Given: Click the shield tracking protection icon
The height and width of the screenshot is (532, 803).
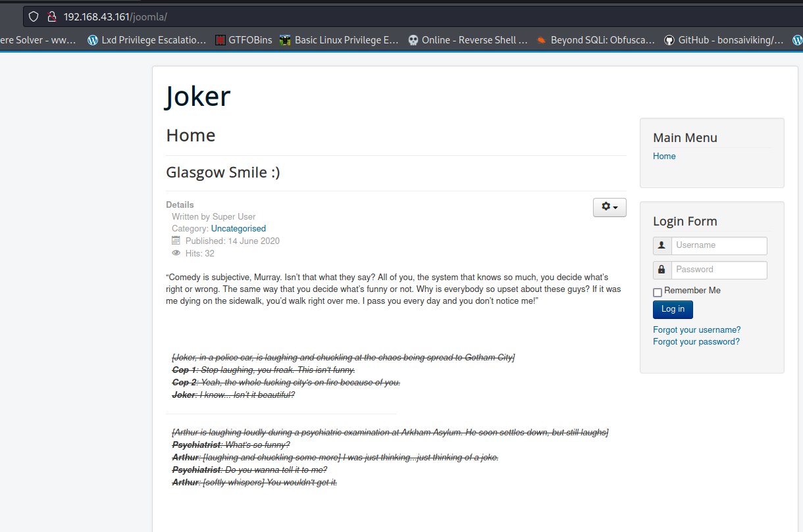Looking at the screenshot, I should [x=34, y=16].
